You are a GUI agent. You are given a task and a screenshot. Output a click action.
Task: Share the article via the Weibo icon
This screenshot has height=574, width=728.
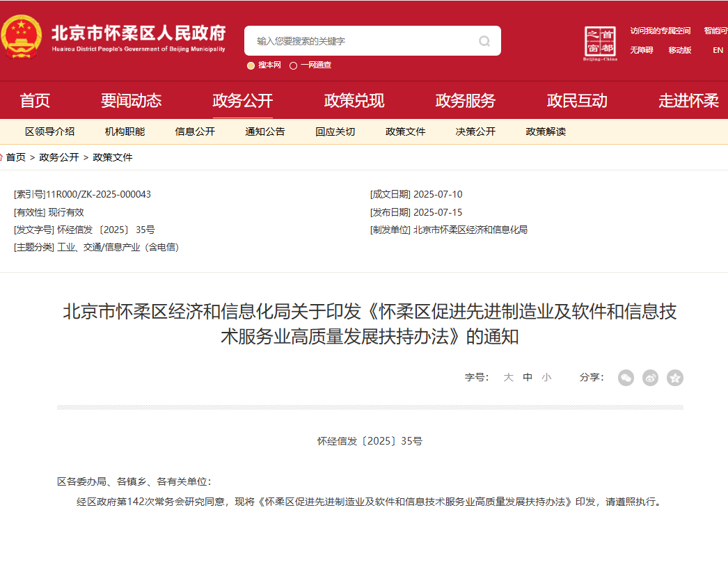650,378
